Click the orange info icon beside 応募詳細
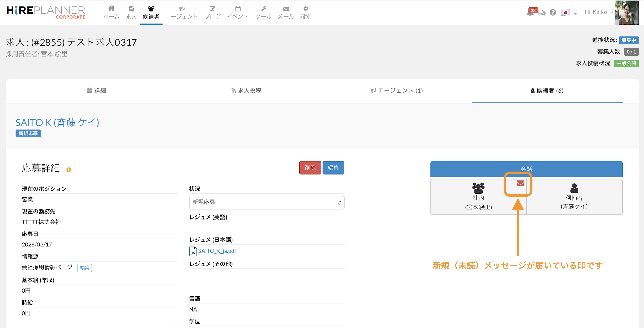Screen dimensions: 644x328 pos(69,170)
